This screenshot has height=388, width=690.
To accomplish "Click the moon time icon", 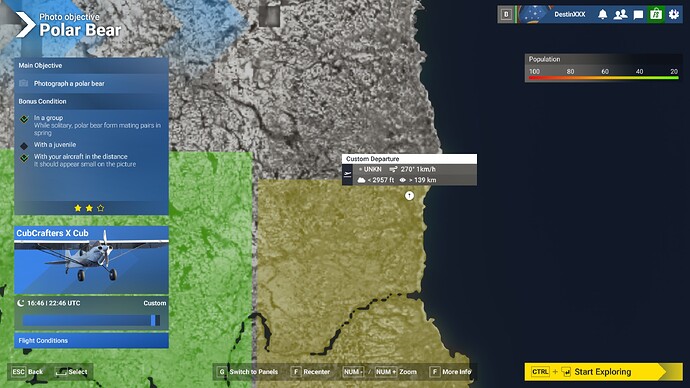I will 20,303.
